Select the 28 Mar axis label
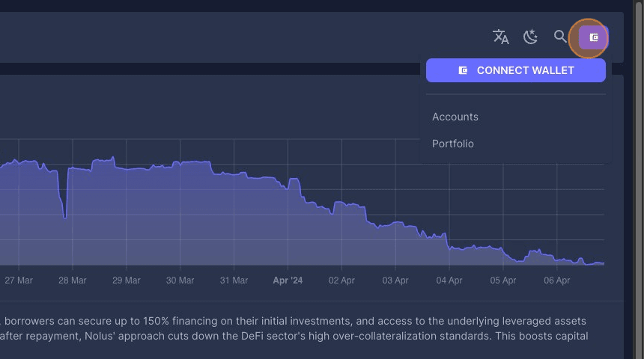Image resolution: width=644 pixels, height=359 pixels. coord(73,280)
